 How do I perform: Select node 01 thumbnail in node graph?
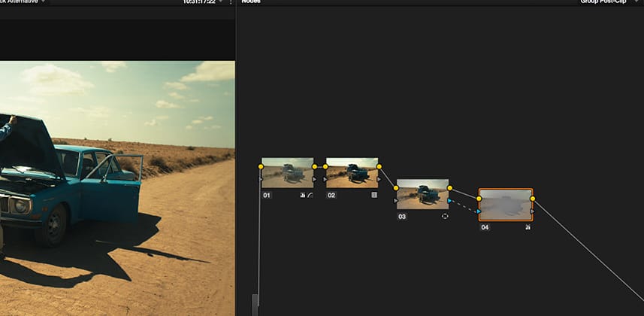[x=288, y=173]
